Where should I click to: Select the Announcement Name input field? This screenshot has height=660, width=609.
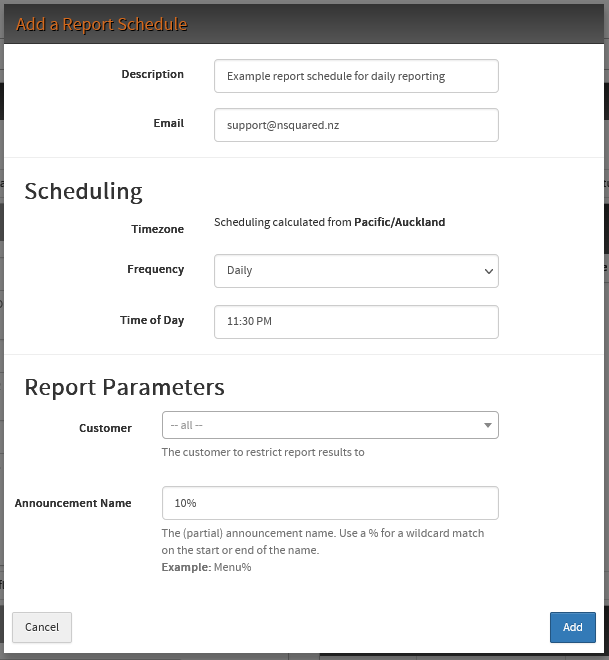pos(330,503)
